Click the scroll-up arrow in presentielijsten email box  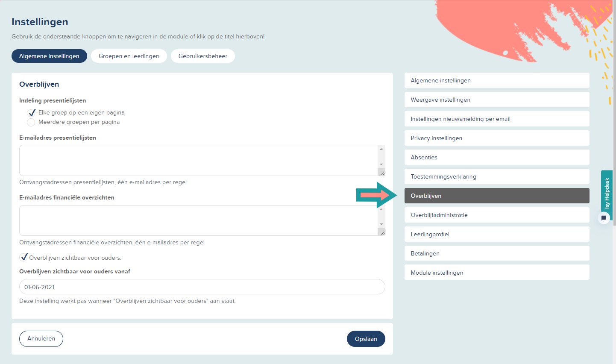click(381, 149)
